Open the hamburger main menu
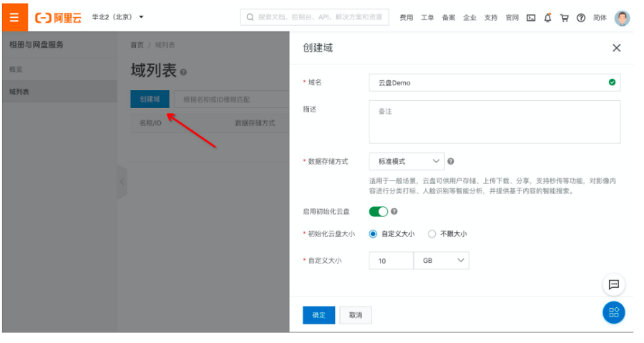Image resolution: width=644 pixels, height=343 pixels. (x=14, y=17)
